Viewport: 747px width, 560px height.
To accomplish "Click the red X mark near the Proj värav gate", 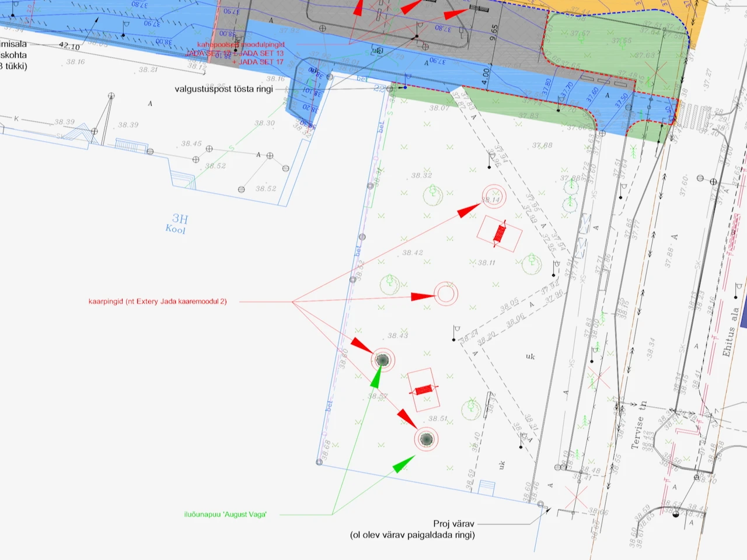I will click(576, 498).
